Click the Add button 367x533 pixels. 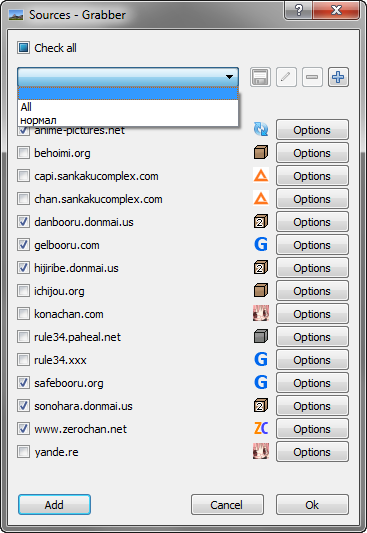(54, 504)
